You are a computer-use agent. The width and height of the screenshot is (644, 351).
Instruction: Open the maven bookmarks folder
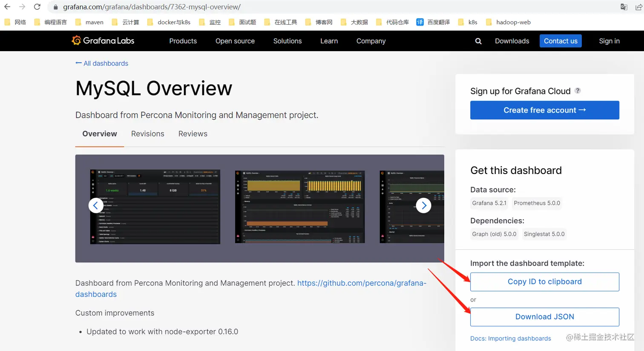pyautogui.click(x=89, y=22)
